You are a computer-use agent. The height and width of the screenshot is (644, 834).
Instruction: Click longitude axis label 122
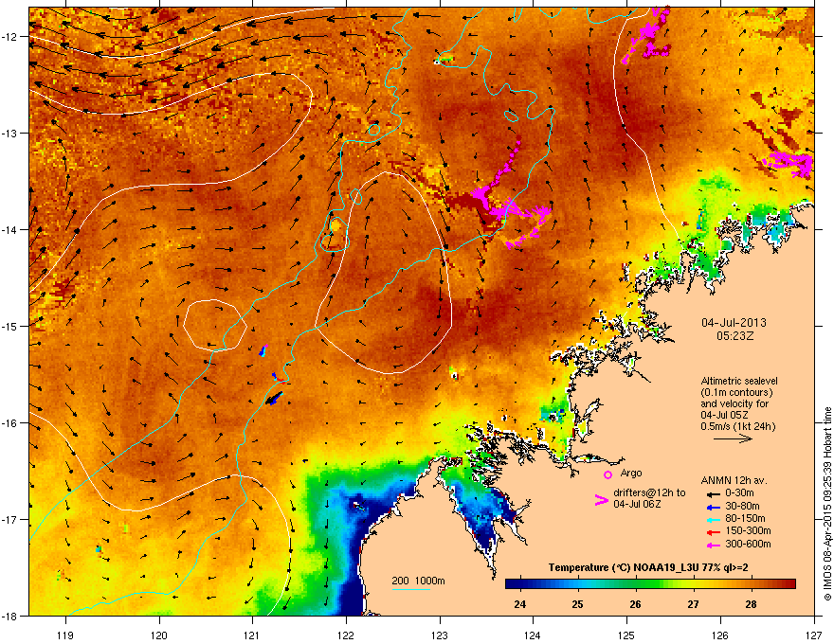click(x=346, y=635)
